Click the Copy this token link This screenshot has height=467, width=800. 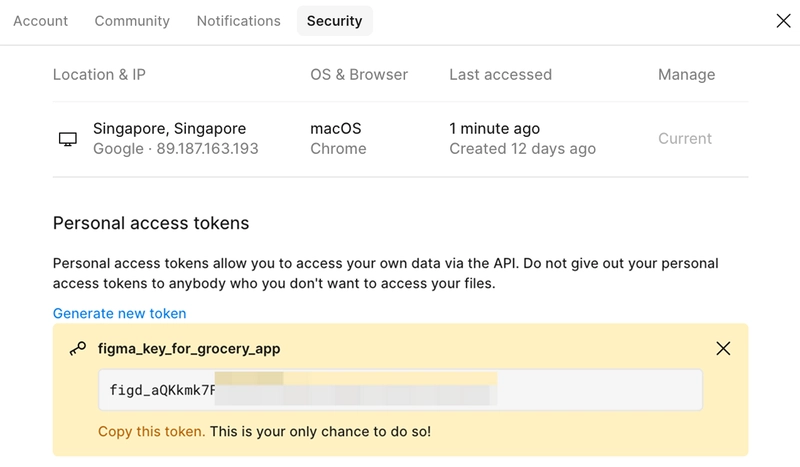point(152,432)
